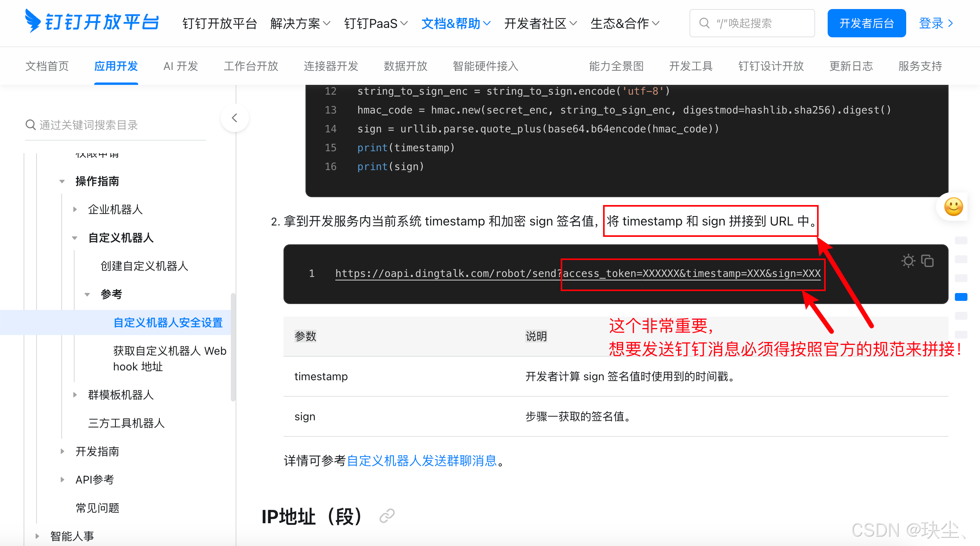980x546 pixels.
Task: Collapse the sidebar with the arrow button
Action: click(x=235, y=118)
